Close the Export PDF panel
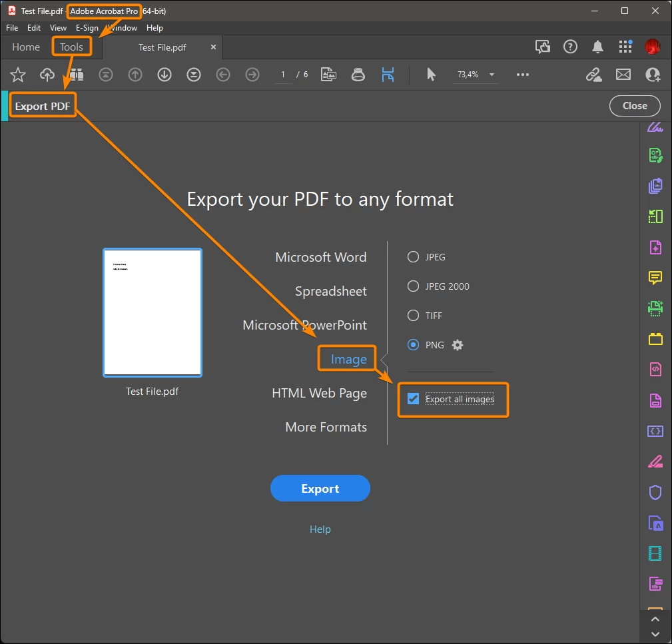 point(635,106)
